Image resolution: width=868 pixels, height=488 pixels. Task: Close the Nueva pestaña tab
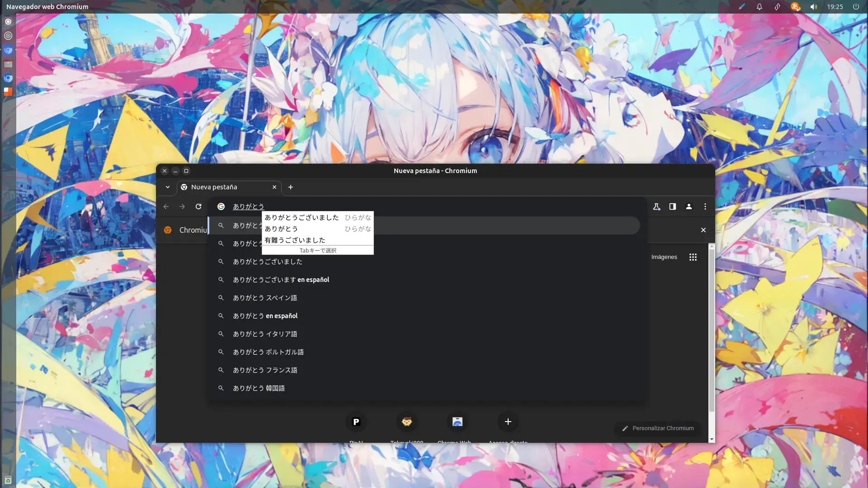coord(274,187)
